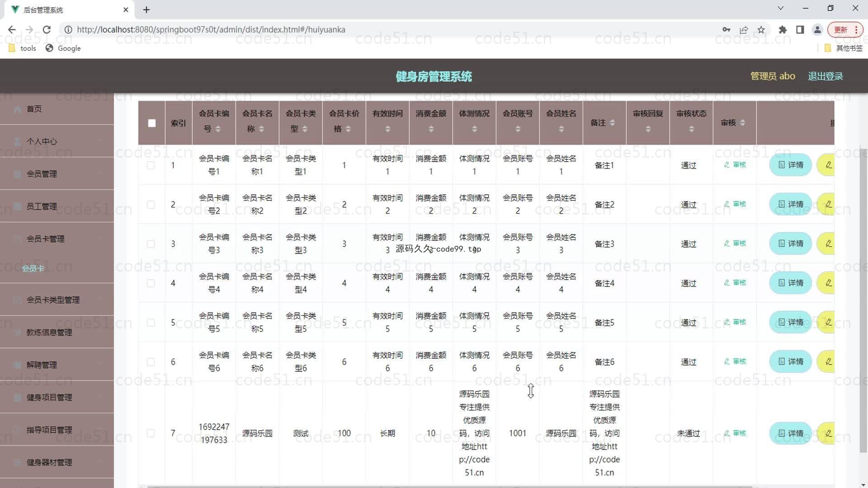Viewport: 868px width, 488px height.
Task: Click the table horizontal scrollbar
Action: (450, 487)
